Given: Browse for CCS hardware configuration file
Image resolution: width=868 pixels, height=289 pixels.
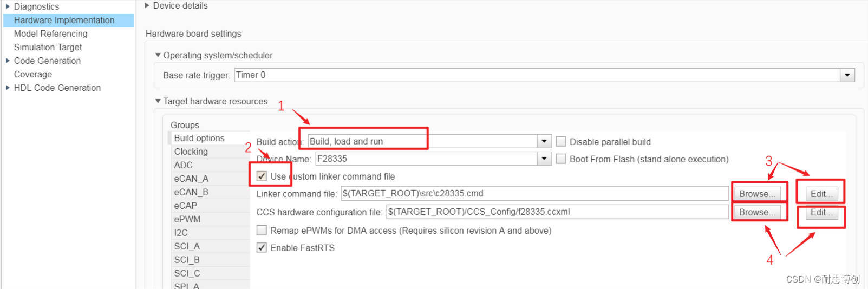Looking at the screenshot, I should (757, 212).
